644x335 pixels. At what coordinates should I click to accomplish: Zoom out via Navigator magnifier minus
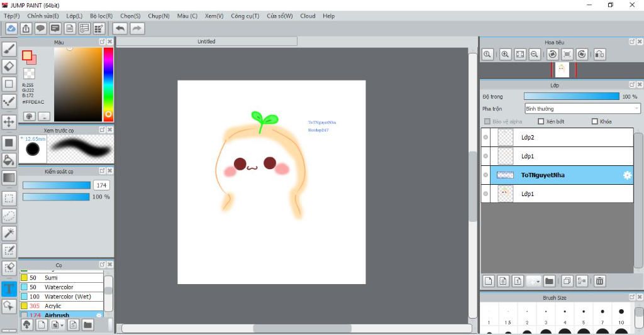(535, 54)
